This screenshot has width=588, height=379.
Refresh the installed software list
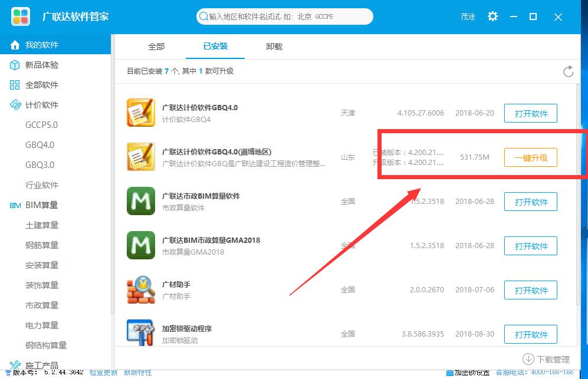568,71
